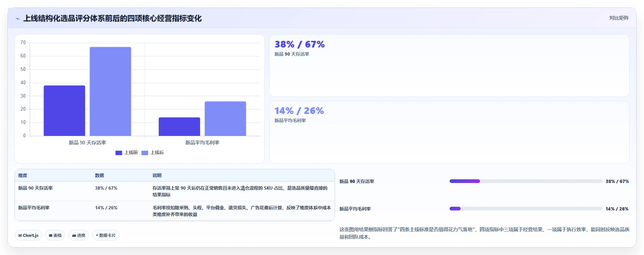
Task: Click the 上线前 bar for 新品平均毛利率
Action: click(x=179, y=127)
